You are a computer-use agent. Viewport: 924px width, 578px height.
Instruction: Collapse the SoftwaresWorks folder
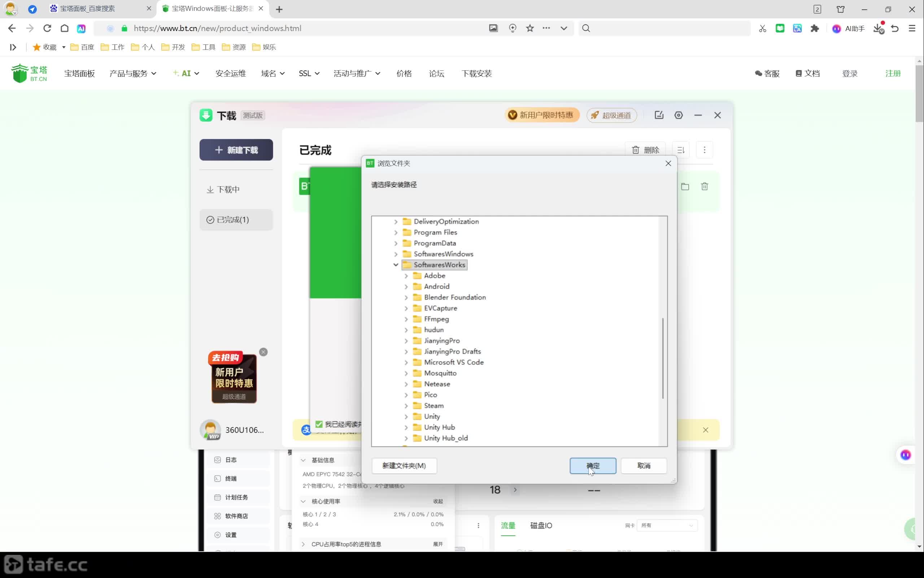click(396, 264)
